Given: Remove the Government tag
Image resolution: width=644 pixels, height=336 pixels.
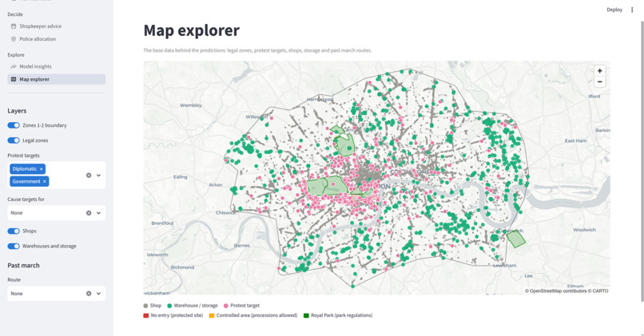Looking at the screenshot, I should (x=45, y=181).
